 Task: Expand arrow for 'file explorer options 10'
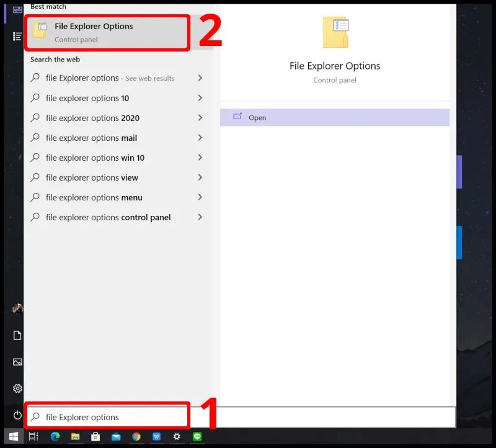coord(200,98)
